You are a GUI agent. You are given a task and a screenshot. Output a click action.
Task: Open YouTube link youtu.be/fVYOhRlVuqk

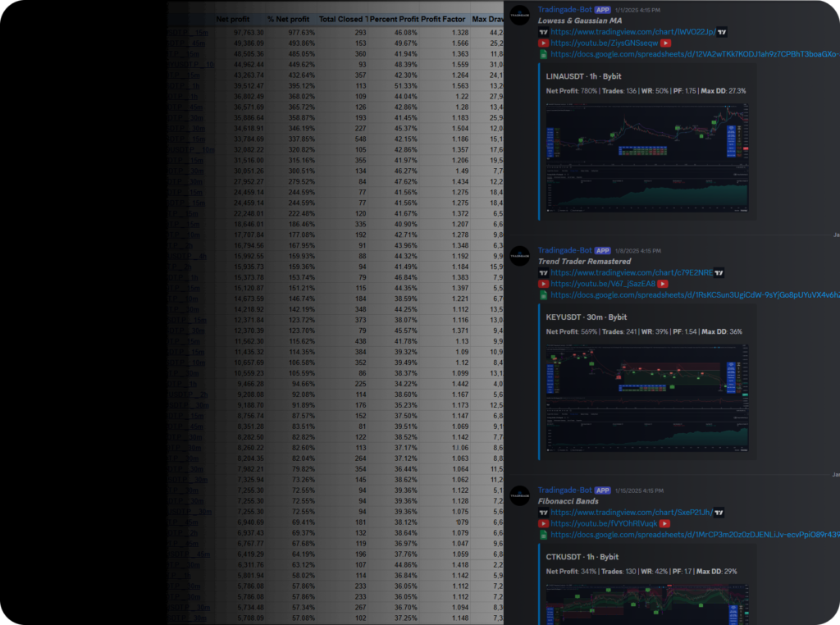click(x=605, y=524)
